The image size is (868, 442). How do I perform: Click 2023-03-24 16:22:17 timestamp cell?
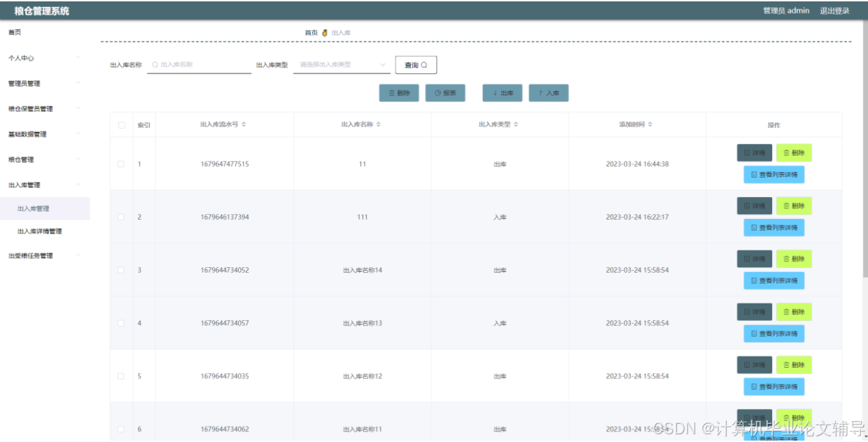(637, 217)
